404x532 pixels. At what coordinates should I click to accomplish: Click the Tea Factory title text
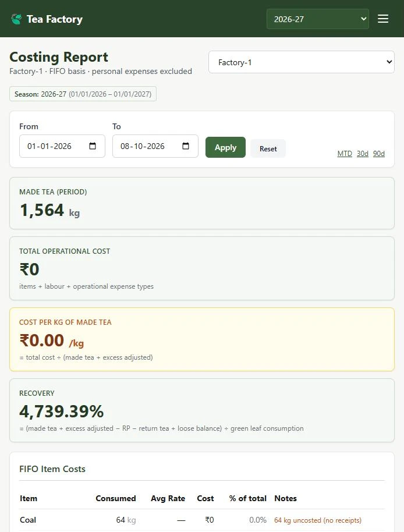tap(55, 19)
